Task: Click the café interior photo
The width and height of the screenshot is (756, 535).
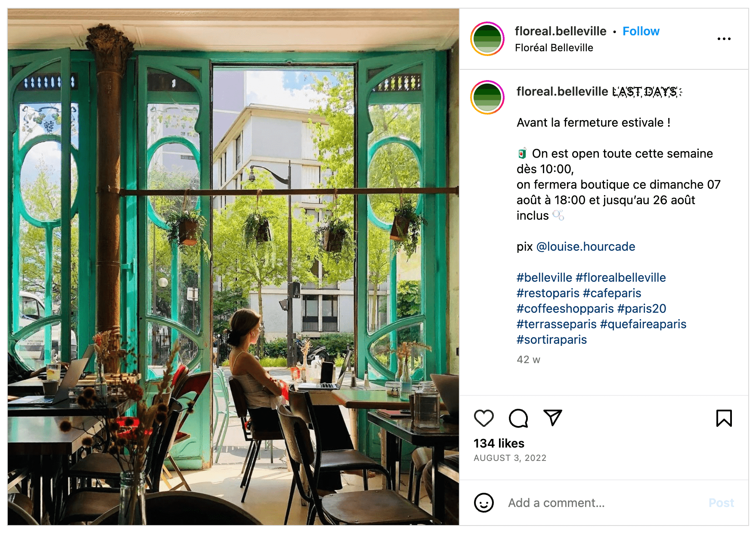Action: [233, 267]
